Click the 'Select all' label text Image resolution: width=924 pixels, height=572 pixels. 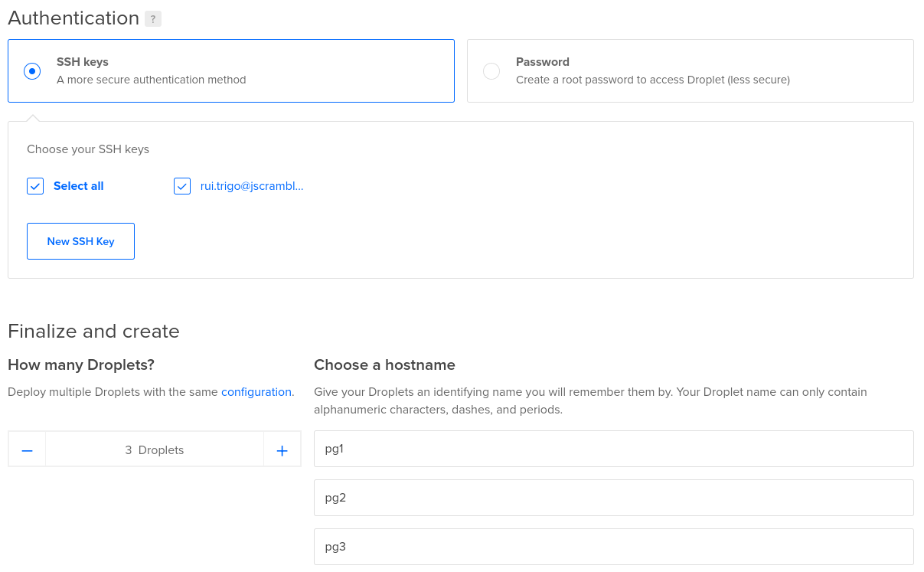(78, 186)
